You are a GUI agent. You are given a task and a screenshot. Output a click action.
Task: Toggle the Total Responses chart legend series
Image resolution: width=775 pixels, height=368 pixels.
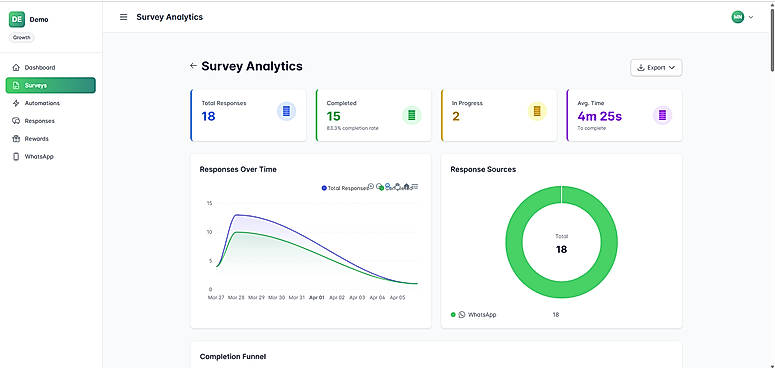(x=345, y=188)
